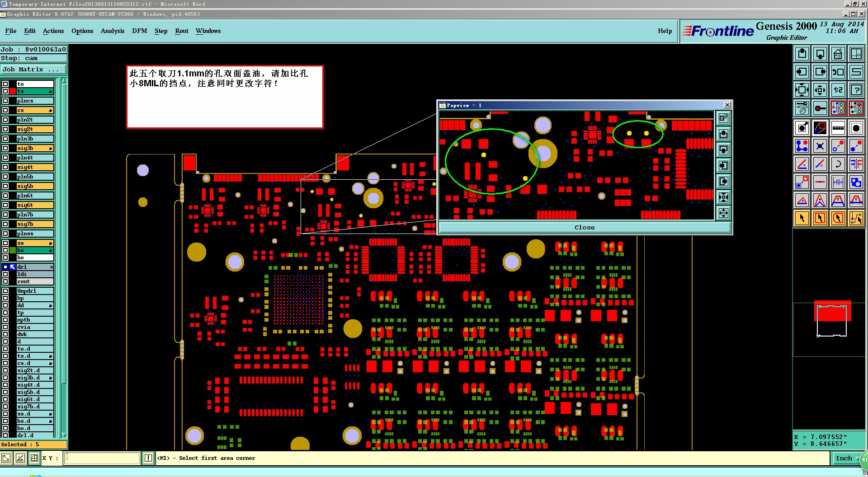This screenshot has width=868, height=477.
Task: Click the Popview zoom in icon
Action: pyautogui.click(x=723, y=197)
